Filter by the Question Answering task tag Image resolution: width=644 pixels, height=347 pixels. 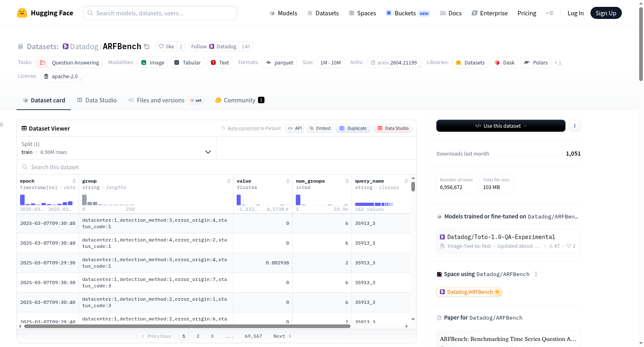pos(69,62)
